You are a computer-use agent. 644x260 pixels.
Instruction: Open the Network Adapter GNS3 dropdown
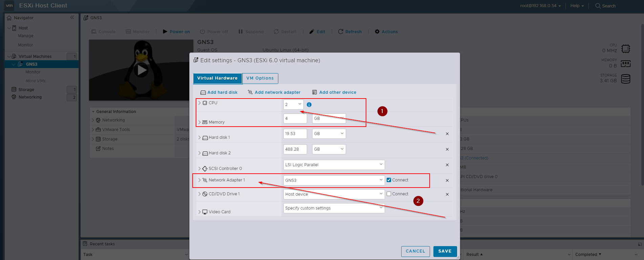click(x=334, y=180)
